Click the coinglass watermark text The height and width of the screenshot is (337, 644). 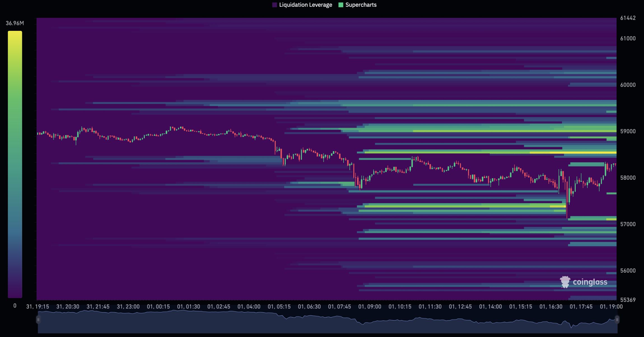(590, 282)
